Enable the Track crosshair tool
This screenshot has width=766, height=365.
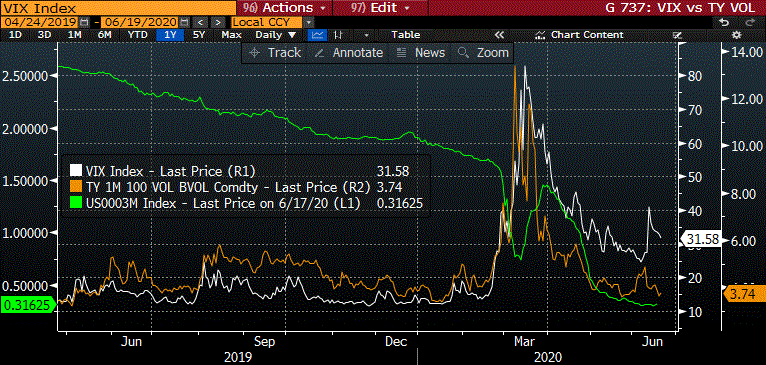(x=275, y=53)
